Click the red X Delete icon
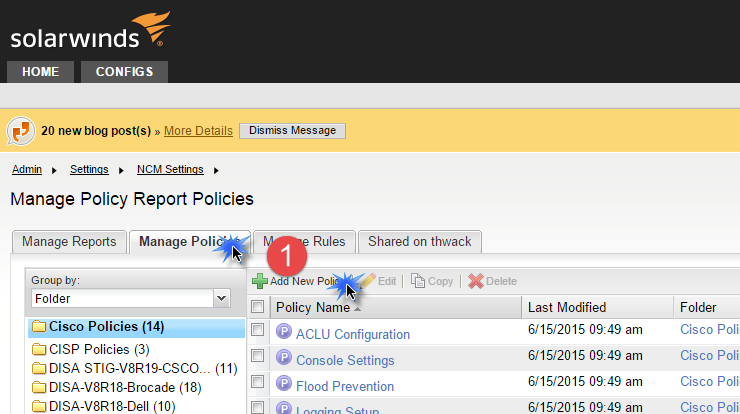Screen dimensions: 740x414 coord(476,281)
